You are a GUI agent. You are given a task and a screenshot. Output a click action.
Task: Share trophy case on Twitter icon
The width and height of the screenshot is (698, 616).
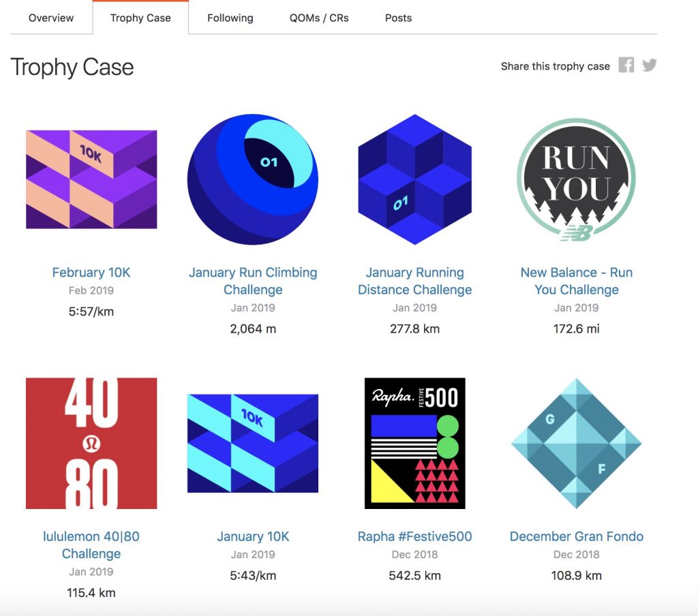(650, 65)
